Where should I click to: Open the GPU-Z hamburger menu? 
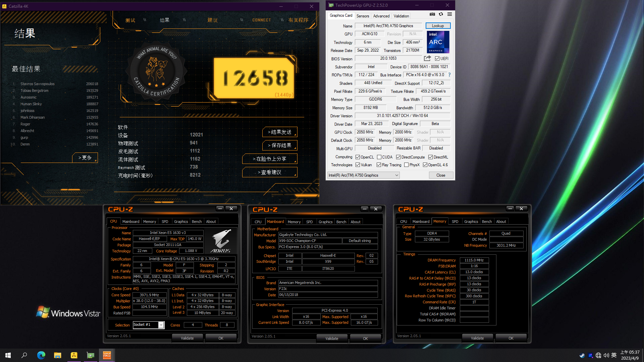(449, 14)
